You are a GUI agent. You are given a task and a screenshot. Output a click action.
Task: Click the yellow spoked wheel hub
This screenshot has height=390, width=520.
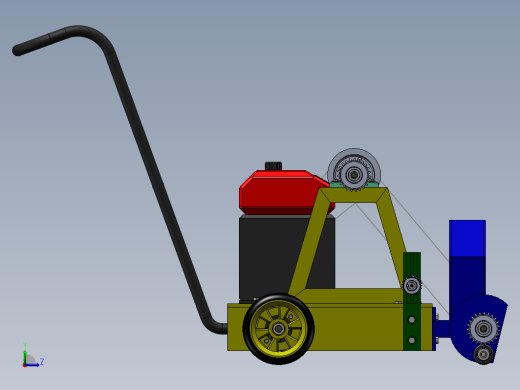(x=279, y=329)
